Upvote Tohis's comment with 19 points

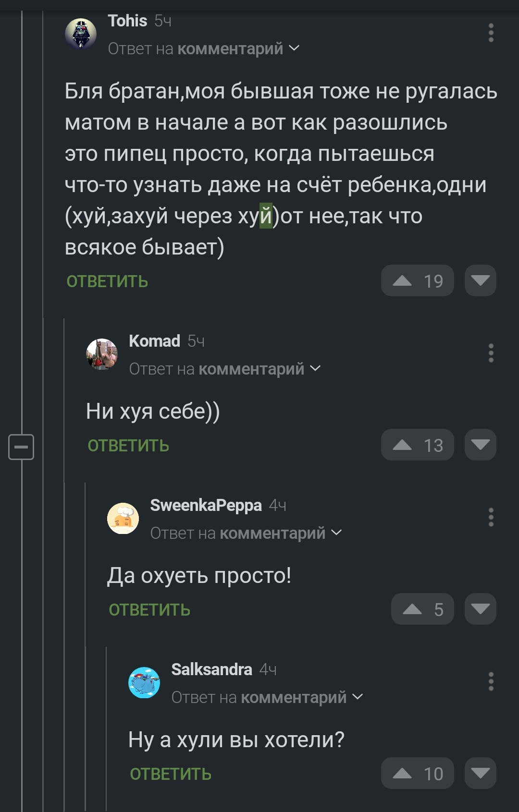tap(417, 281)
